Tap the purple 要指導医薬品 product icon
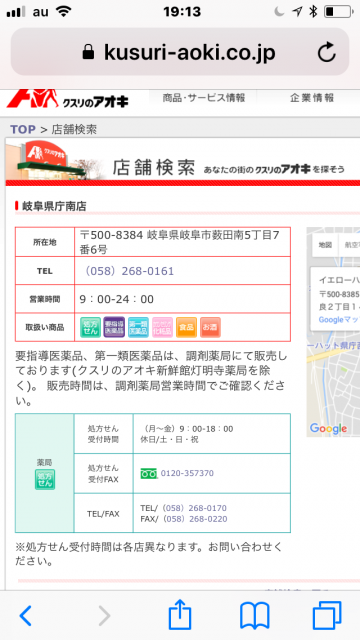Image resolution: width=360 pixels, height=640 pixels. (114, 327)
